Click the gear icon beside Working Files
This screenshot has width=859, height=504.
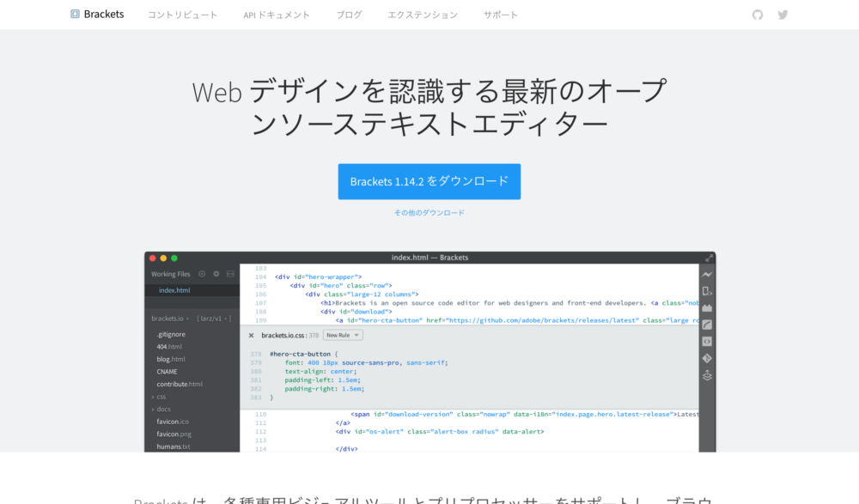[x=216, y=274]
